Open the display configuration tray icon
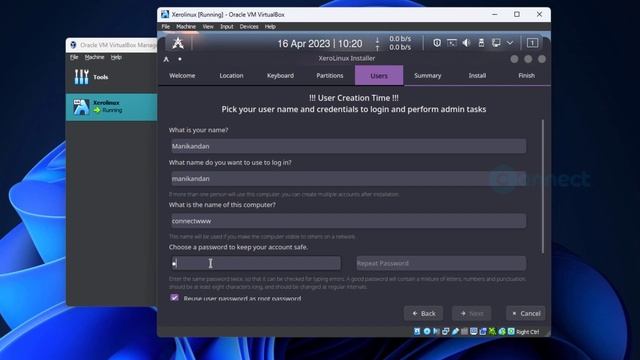Viewport: 640px width, 360px height. 452,43
